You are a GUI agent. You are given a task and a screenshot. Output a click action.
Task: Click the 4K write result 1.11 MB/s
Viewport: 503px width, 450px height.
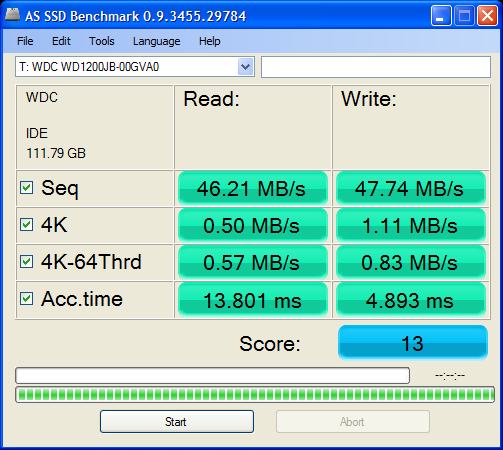tap(411, 225)
